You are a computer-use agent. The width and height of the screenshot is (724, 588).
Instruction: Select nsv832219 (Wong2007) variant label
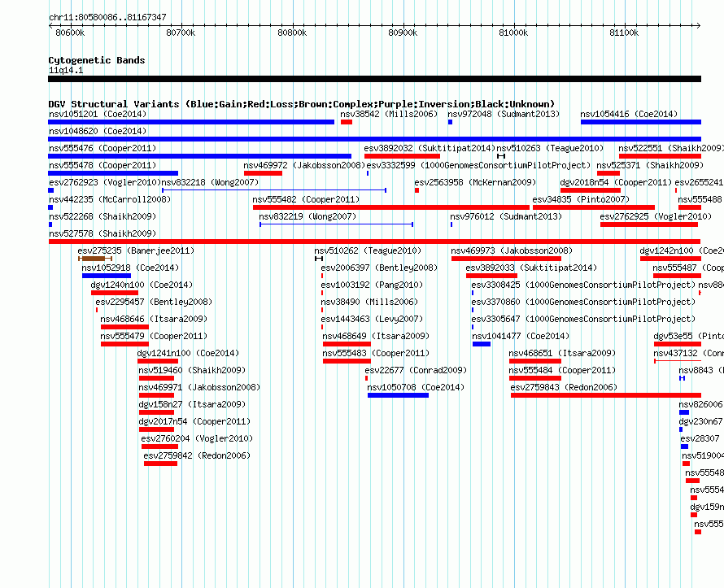(x=307, y=216)
